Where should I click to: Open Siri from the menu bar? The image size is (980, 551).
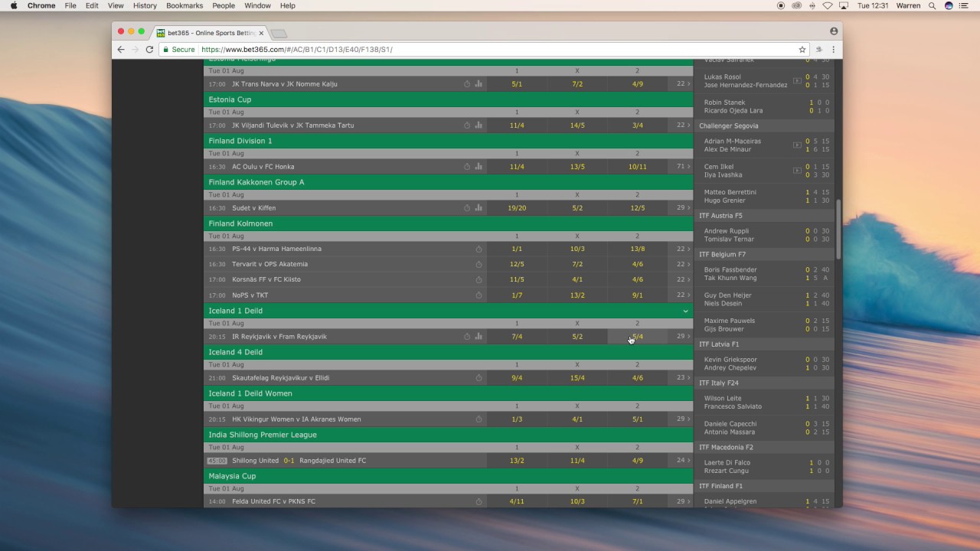click(x=949, y=5)
